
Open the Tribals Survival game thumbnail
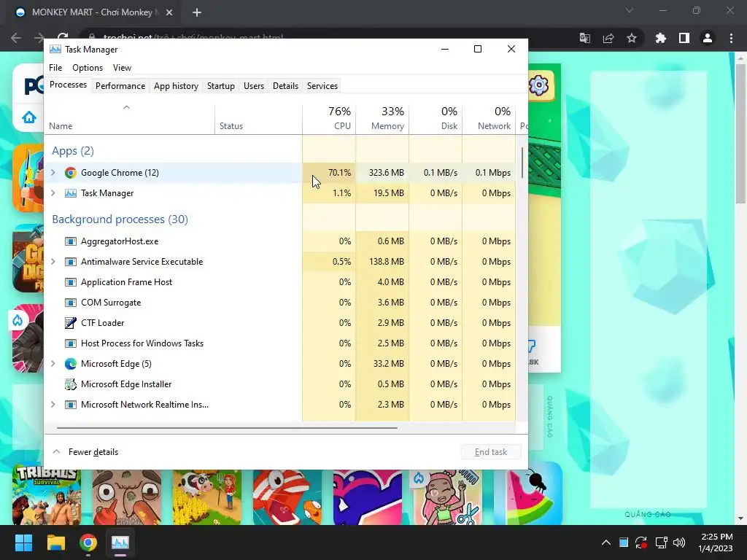point(47,495)
